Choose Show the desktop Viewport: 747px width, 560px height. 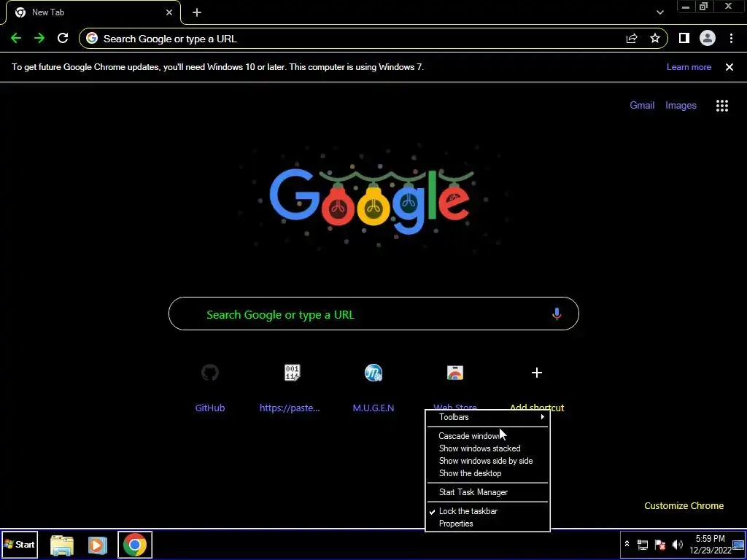(x=487, y=473)
